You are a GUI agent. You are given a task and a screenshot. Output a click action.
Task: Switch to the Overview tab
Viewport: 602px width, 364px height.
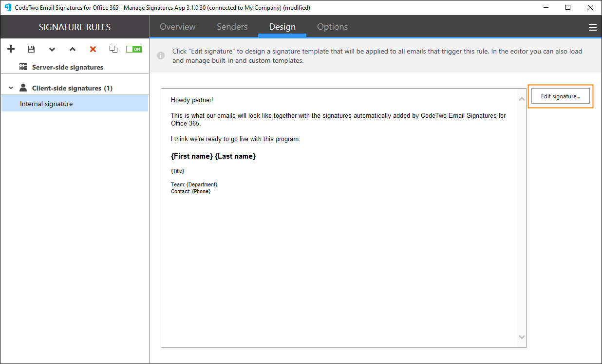pos(177,27)
